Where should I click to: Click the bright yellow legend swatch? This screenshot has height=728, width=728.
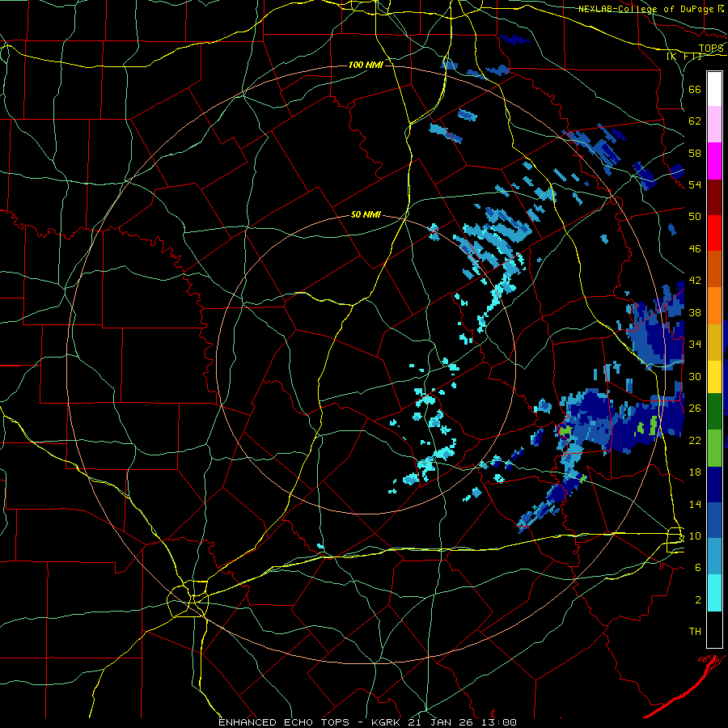(x=714, y=377)
